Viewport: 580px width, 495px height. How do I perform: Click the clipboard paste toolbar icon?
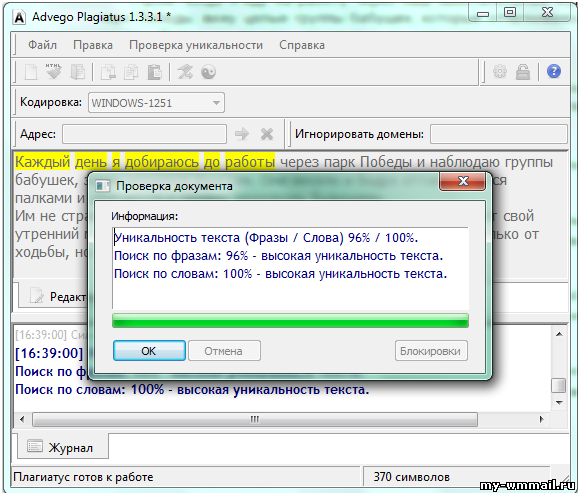coord(155,72)
